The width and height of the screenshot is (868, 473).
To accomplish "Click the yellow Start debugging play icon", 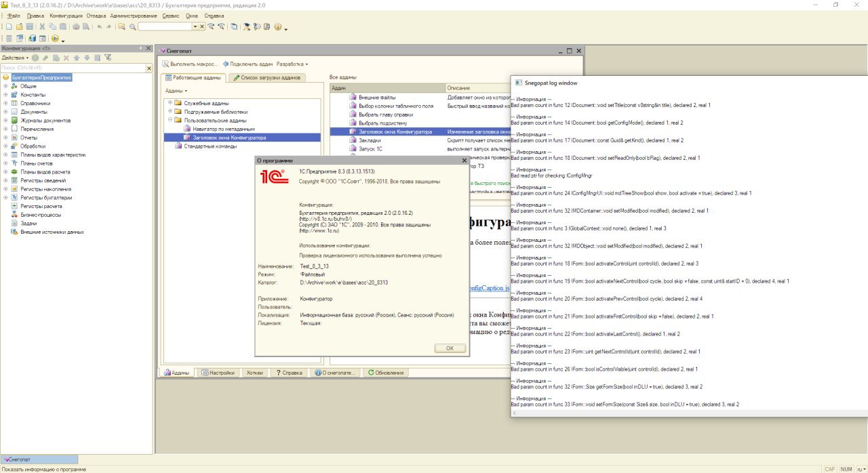I will pos(55,39).
